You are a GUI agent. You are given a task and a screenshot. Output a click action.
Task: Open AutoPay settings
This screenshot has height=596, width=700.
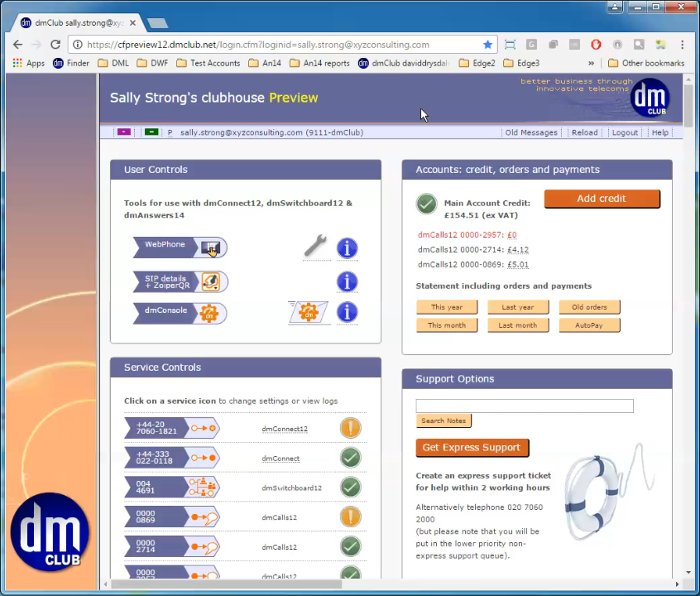(589, 325)
